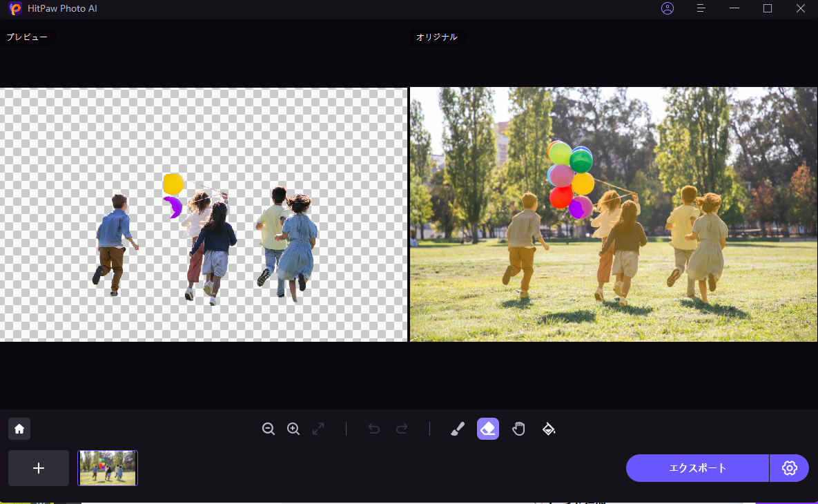
Task: Click the HitPaw Photo AI logo
Action: 15,9
